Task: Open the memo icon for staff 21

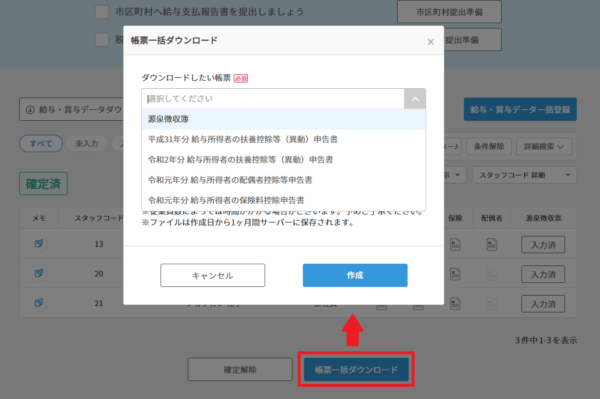Action: coord(39,303)
